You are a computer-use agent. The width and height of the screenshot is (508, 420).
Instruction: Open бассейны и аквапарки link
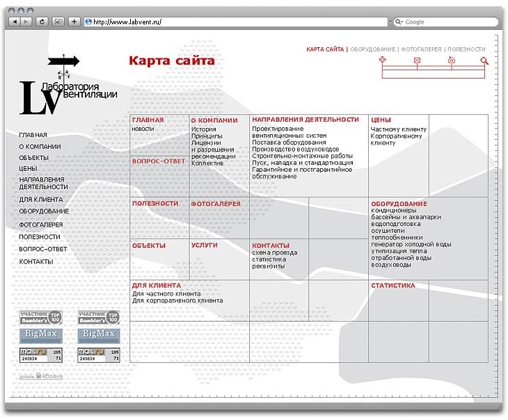(406, 217)
